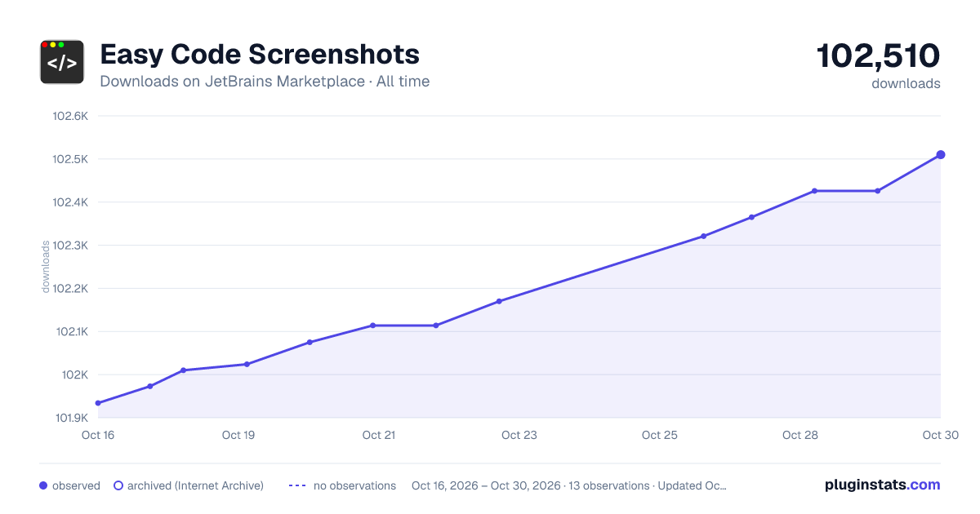Click the vertical downloads axis title
980x514 pixels.
point(46,267)
